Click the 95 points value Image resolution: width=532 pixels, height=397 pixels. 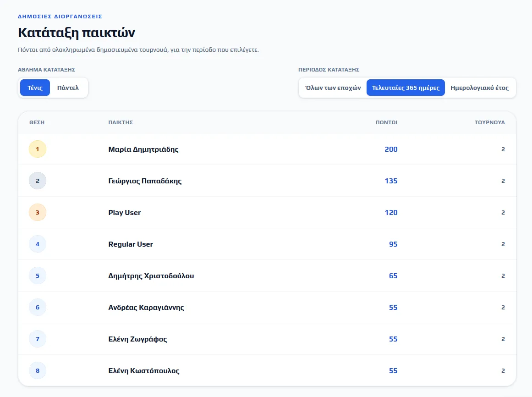click(393, 244)
